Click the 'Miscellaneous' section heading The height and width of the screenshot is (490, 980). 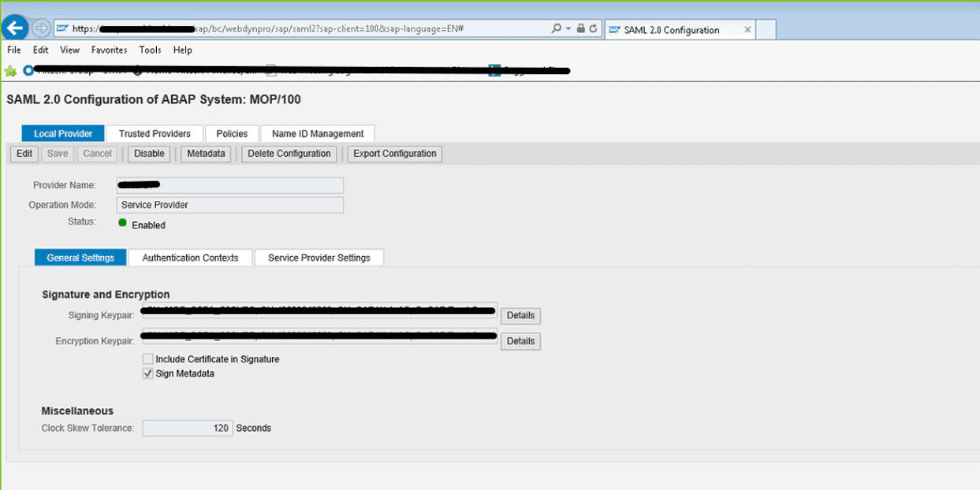[x=77, y=410]
